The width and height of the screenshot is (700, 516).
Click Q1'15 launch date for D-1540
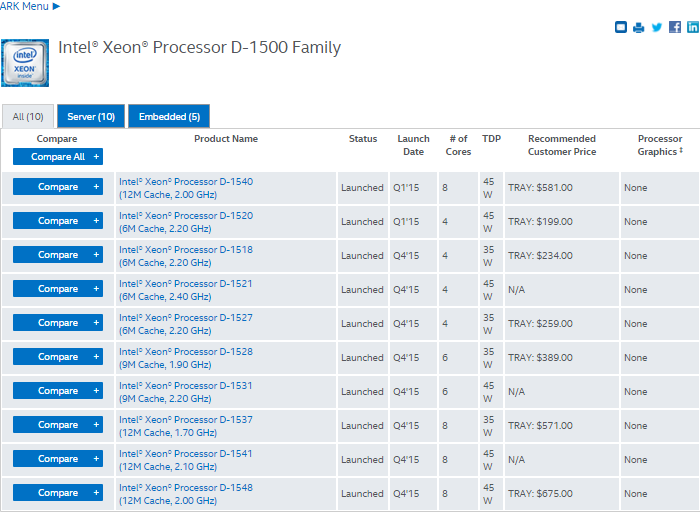pyautogui.click(x=406, y=187)
